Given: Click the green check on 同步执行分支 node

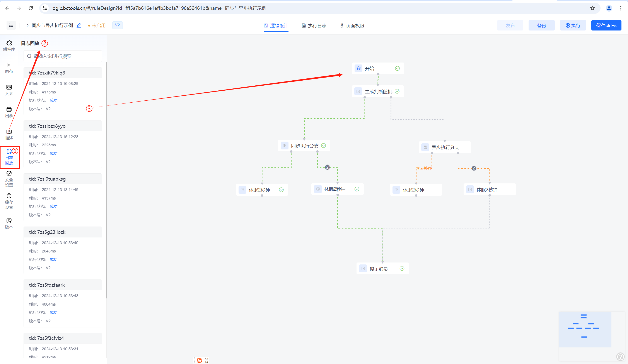Looking at the screenshot, I should click(x=323, y=146).
